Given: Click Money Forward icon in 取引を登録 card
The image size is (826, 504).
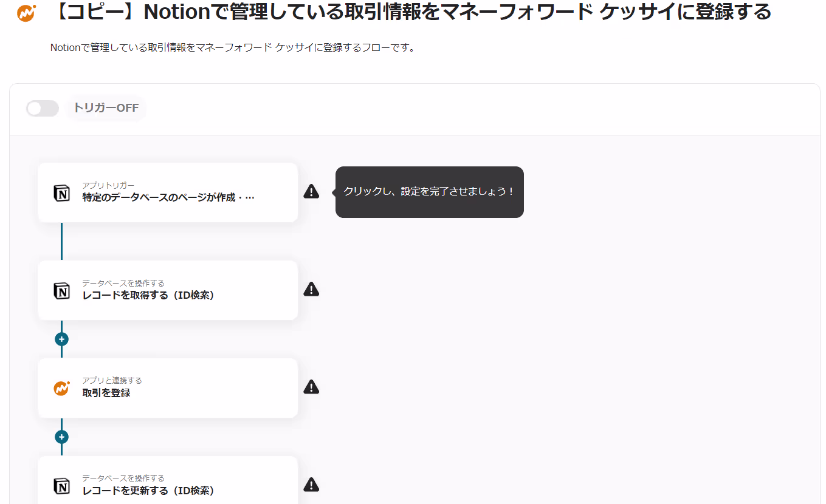Looking at the screenshot, I should 61,388.
